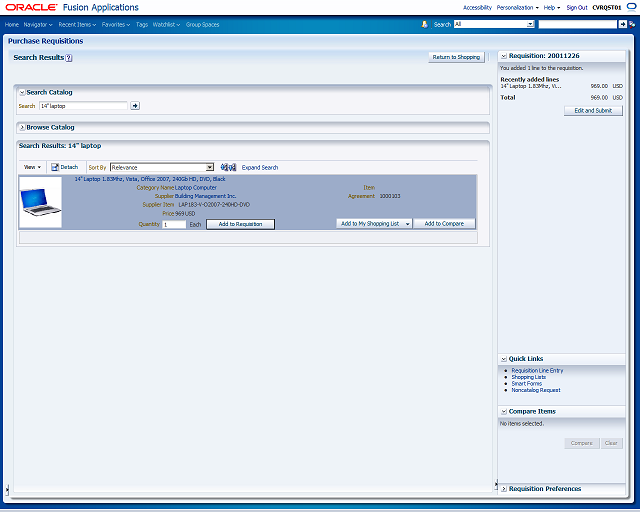Click the CVRQST01 user name

coord(607,7)
